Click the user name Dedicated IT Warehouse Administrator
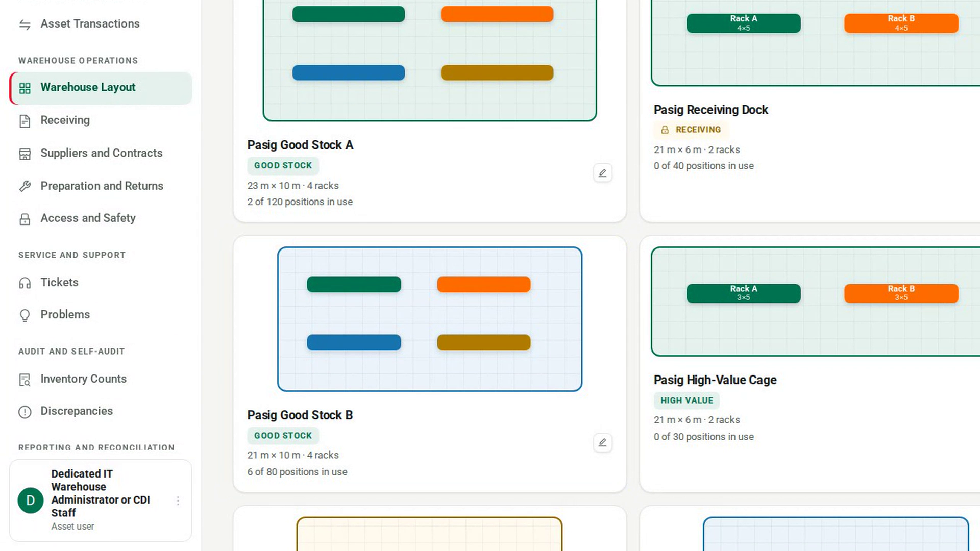This screenshot has width=980, height=551. 101,493
